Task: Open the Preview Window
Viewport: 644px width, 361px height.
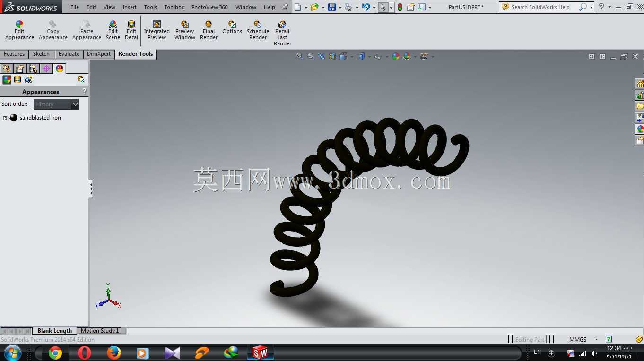Action: (x=185, y=31)
